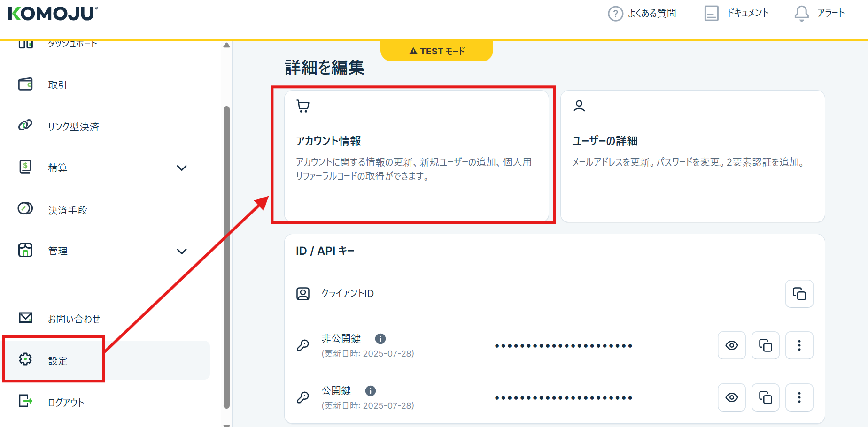Copy the クライアントID value
Viewport: 868px width, 427px height.
point(799,294)
